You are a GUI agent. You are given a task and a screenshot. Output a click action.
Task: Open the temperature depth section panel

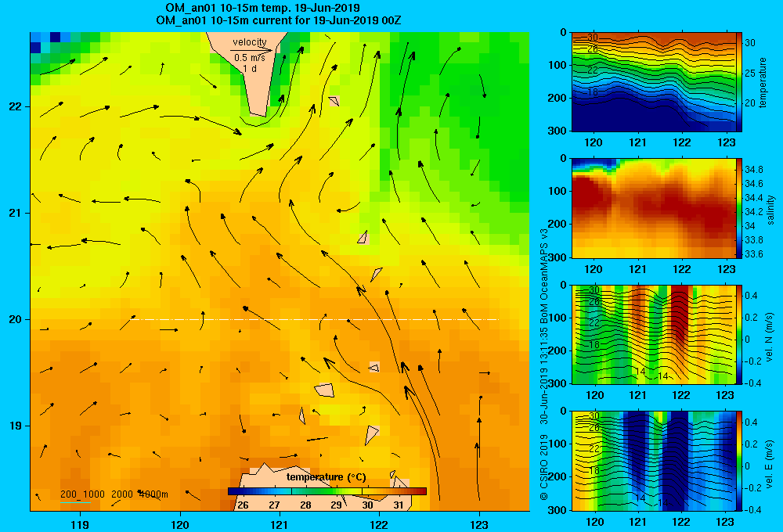pos(654,82)
